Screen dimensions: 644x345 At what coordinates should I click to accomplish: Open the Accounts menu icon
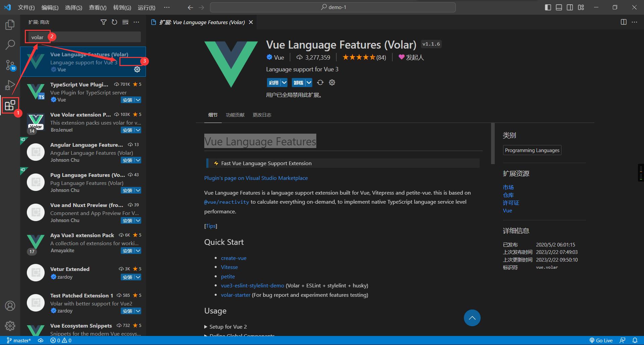tap(10, 305)
